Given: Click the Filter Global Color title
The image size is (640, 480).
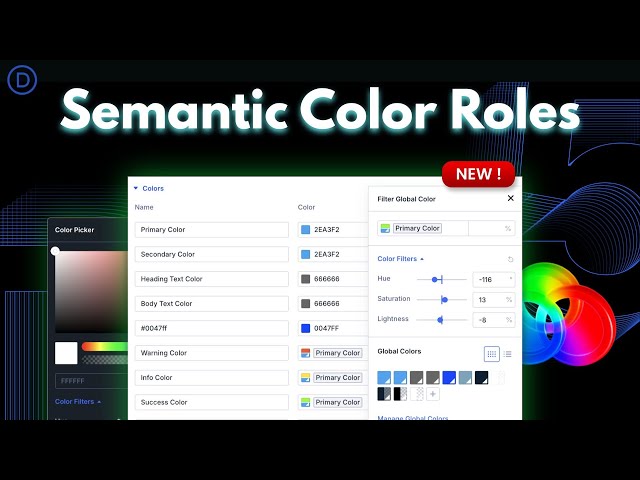Looking at the screenshot, I should point(407,199).
